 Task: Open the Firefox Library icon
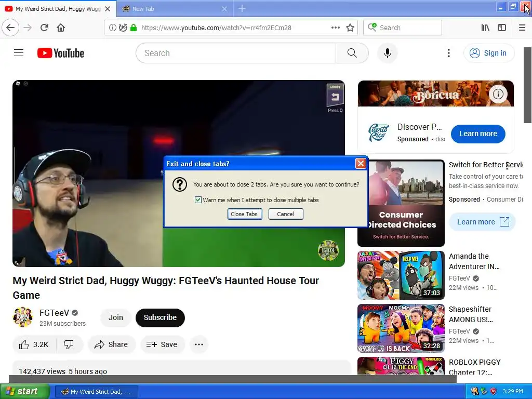(x=485, y=28)
